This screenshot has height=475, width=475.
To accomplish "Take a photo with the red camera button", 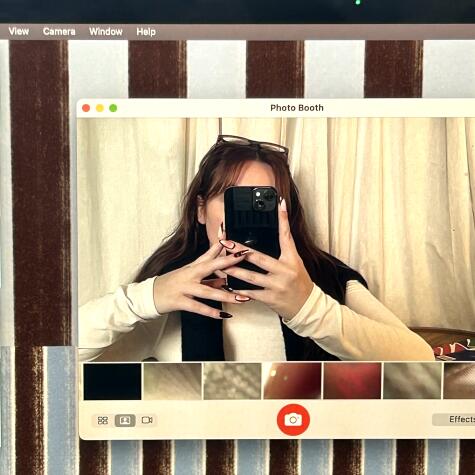I will click(x=293, y=420).
